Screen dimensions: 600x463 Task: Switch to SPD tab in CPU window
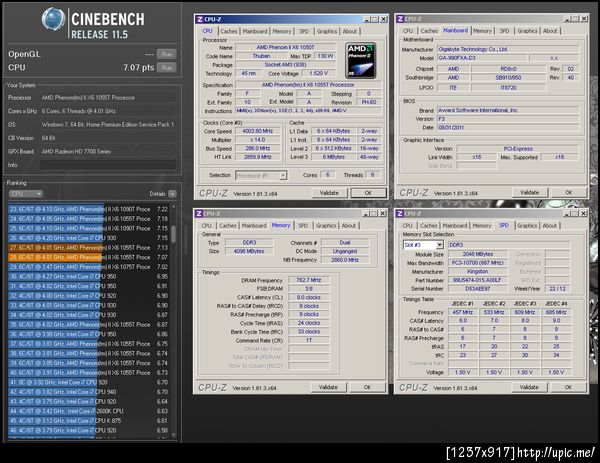pos(304,31)
